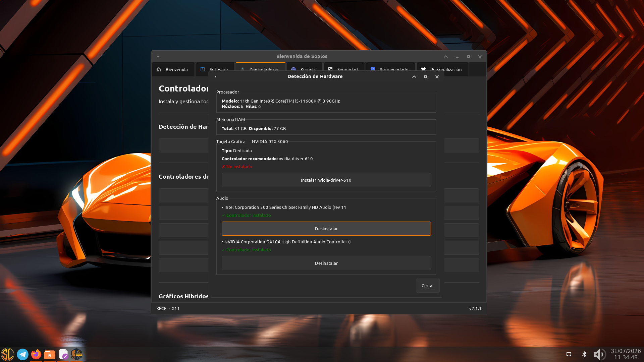Open the Bienvenida de Soplos window menu dot
The width and height of the screenshot is (644, 362).
[158, 57]
